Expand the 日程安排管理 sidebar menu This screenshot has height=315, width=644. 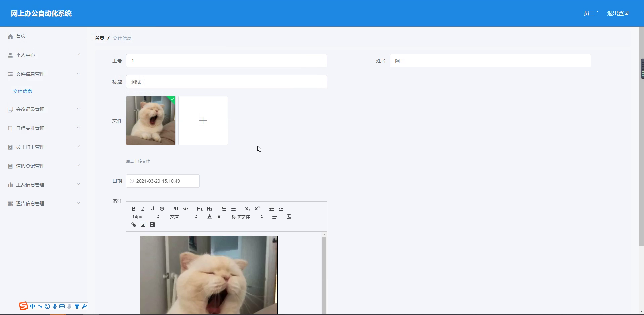coord(43,128)
